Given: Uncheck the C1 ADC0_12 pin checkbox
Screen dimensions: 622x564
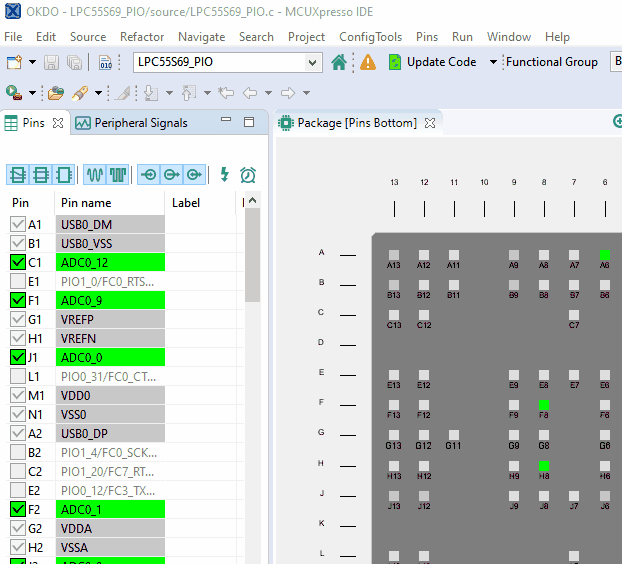Looking at the screenshot, I should [x=17, y=262].
